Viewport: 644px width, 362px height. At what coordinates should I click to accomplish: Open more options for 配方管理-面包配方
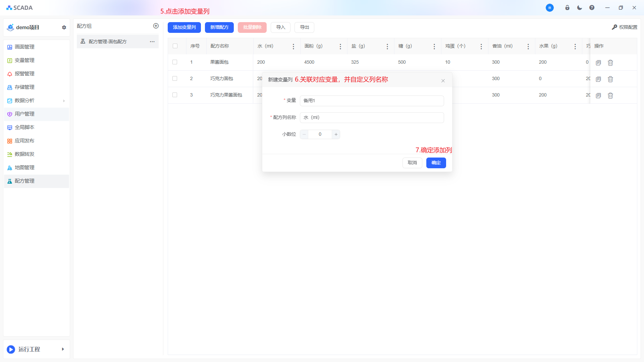pyautogui.click(x=152, y=42)
